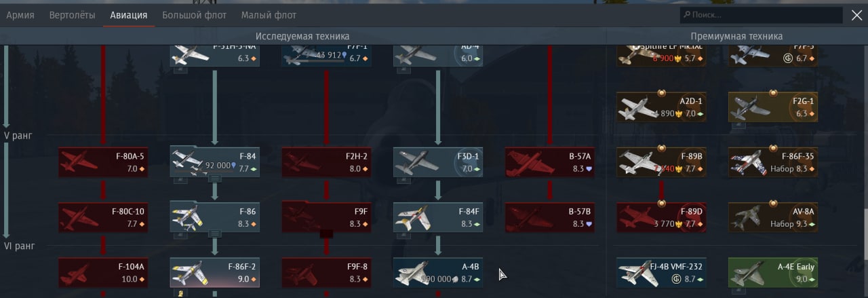Choose the A-4E Early premium card

click(x=773, y=272)
